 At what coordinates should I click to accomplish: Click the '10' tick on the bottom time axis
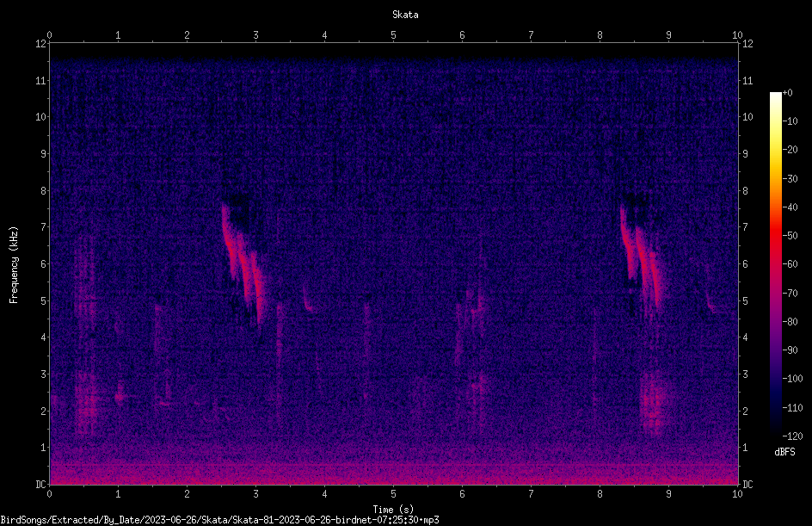(x=737, y=494)
